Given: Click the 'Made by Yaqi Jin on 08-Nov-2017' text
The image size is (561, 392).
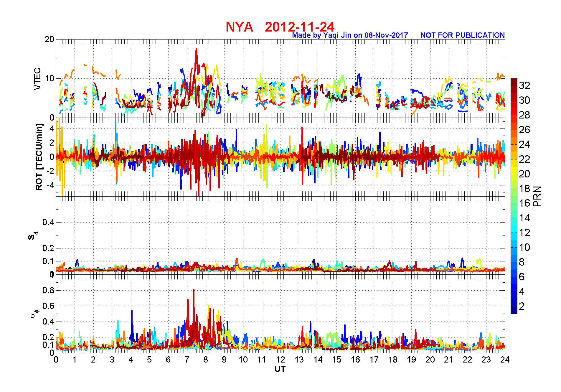Looking at the screenshot, I should [x=350, y=35].
